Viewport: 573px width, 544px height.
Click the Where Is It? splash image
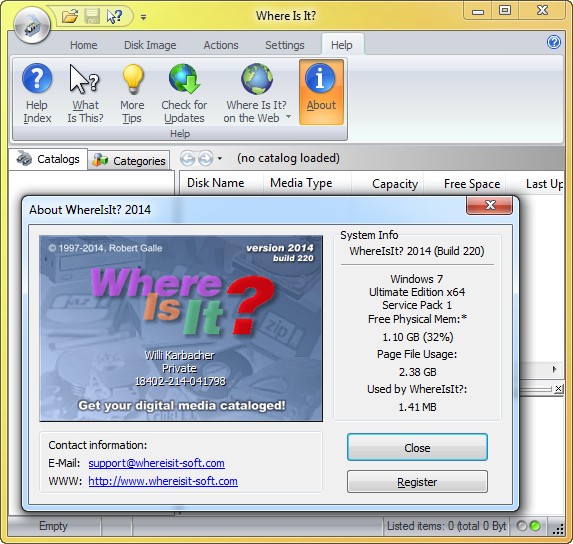click(x=181, y=328)
